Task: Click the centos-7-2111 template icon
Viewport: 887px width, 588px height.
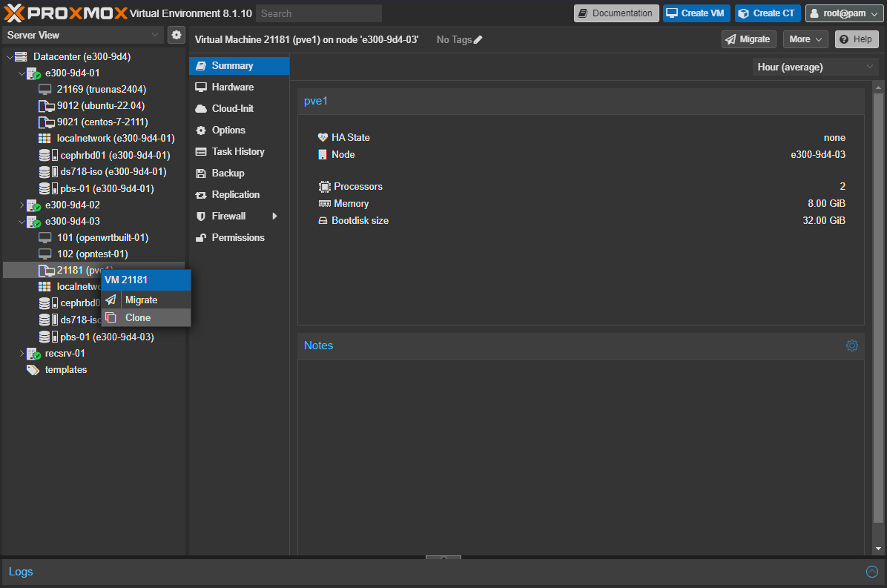Action: pyautogui.click(x=46, y=122)
